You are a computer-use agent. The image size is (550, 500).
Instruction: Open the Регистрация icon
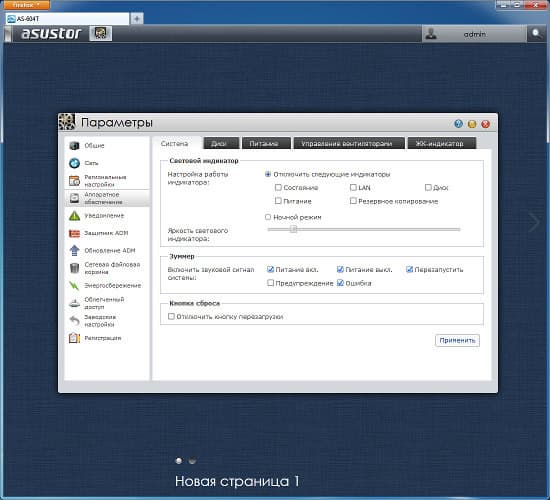tap(74, 338)
